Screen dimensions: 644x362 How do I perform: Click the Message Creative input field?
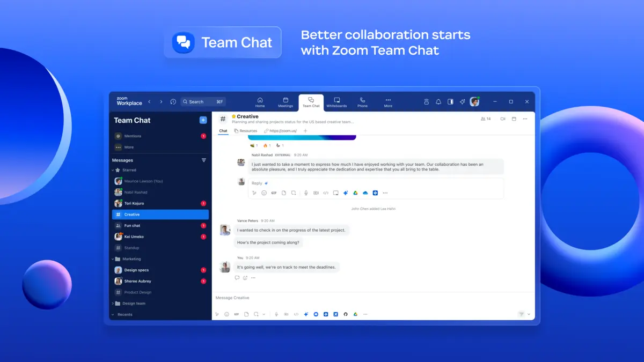click(x=373, y=298)
